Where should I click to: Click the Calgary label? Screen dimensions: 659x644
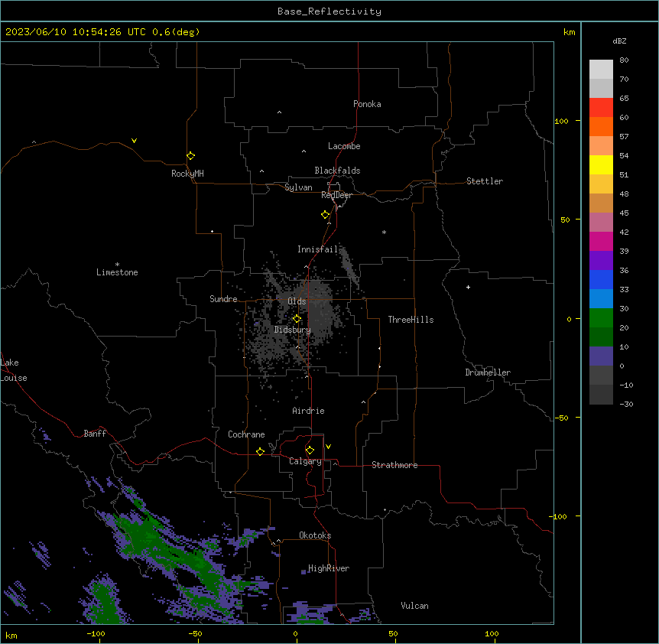pyautogui.click(x=305, y=461)
